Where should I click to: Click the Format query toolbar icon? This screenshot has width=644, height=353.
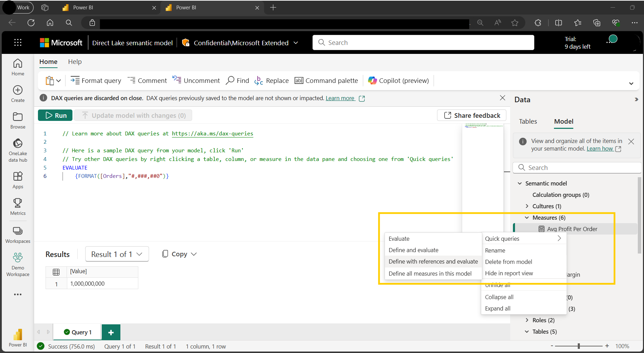pyautogui.click(x=75, y=80)
